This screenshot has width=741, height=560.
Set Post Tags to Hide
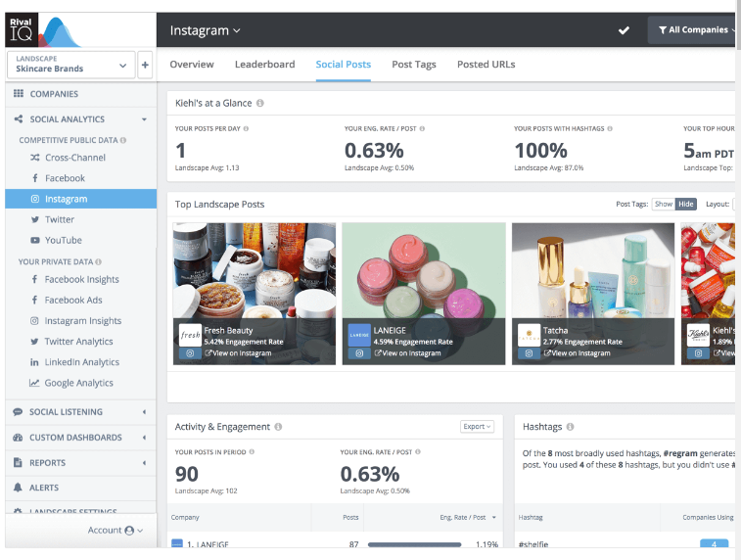pos(686,205)
